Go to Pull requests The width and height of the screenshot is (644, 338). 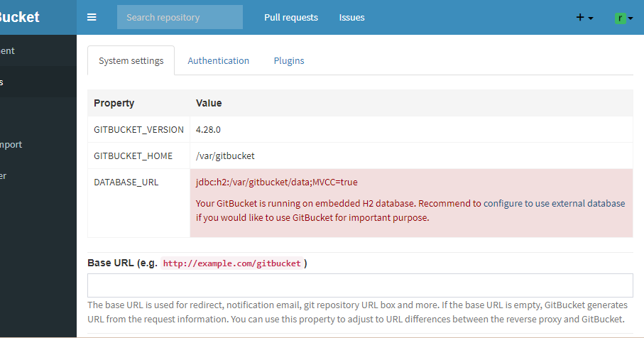click(291, 17)
